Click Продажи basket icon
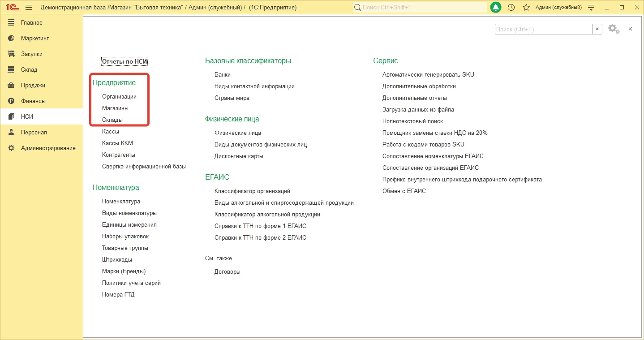This screenshot has width=644, height=340. coord(12,86)
